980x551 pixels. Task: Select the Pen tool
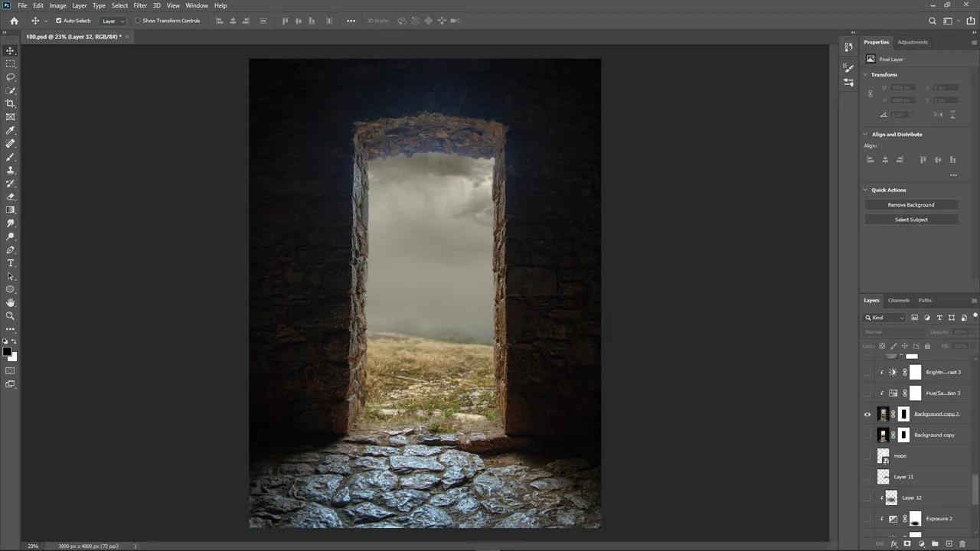tap(10, 249)
